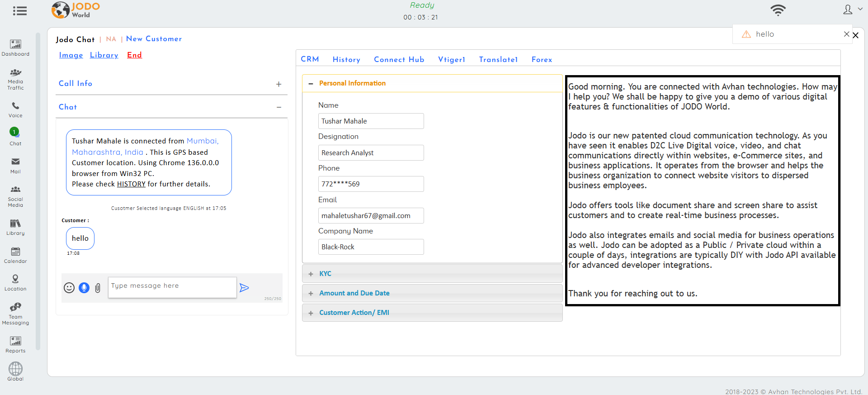This screenshot has width=868, height=395.
Task: Click the Image link
Action: pyautogui.click(x=71, y=55)
